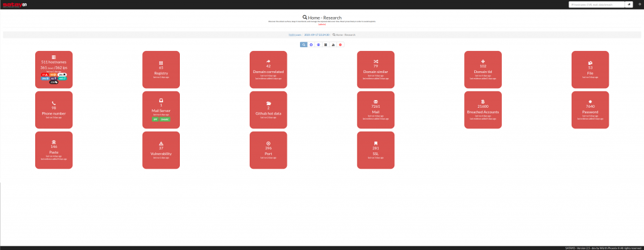This screenshot has height=250, width=644.
Task: Open the Domain similar card
Action: 376,69
